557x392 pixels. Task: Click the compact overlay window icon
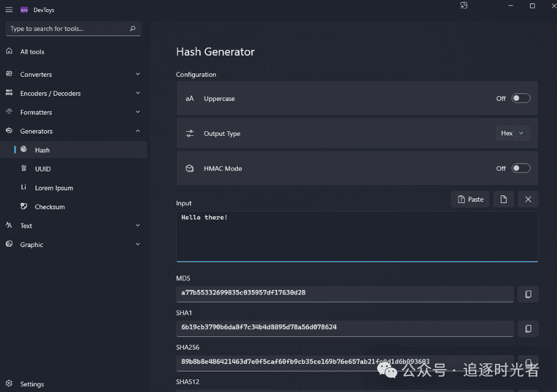click(x=463, y=6)
